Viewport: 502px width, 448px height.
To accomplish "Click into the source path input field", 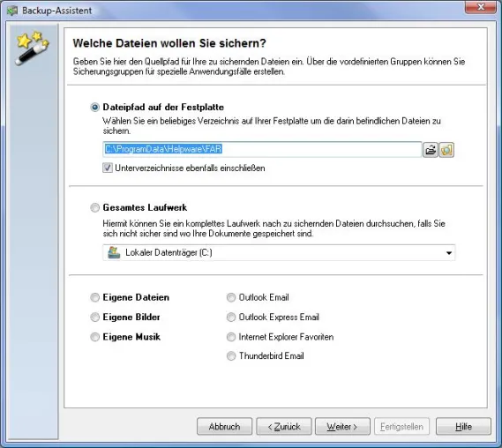I will [262, 149].
